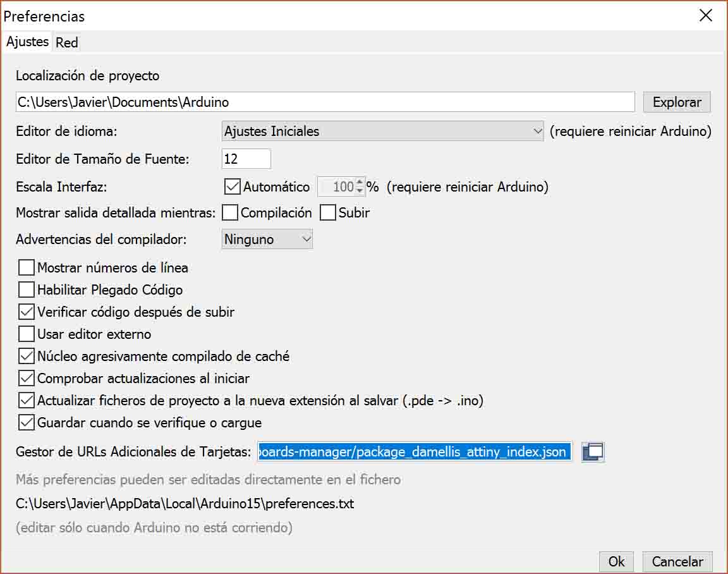Increase interface scale with up arrow
728x574 pixels.
(360, 183)
